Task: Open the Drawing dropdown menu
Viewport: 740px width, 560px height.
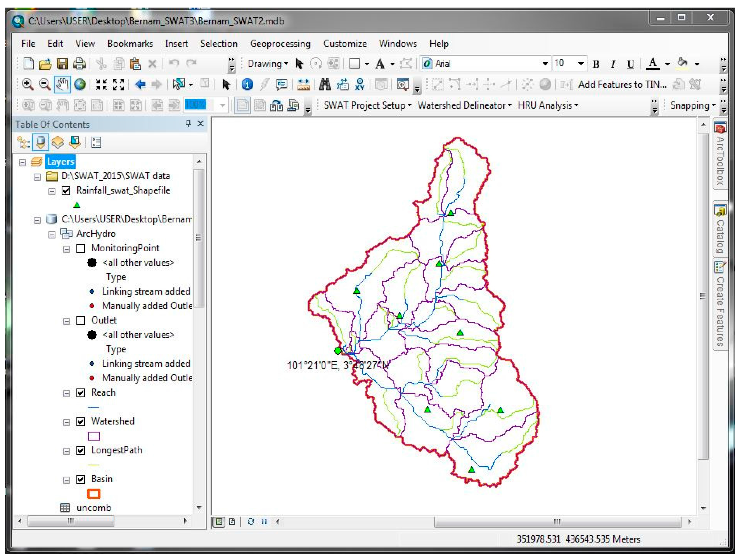Action: 268,63
